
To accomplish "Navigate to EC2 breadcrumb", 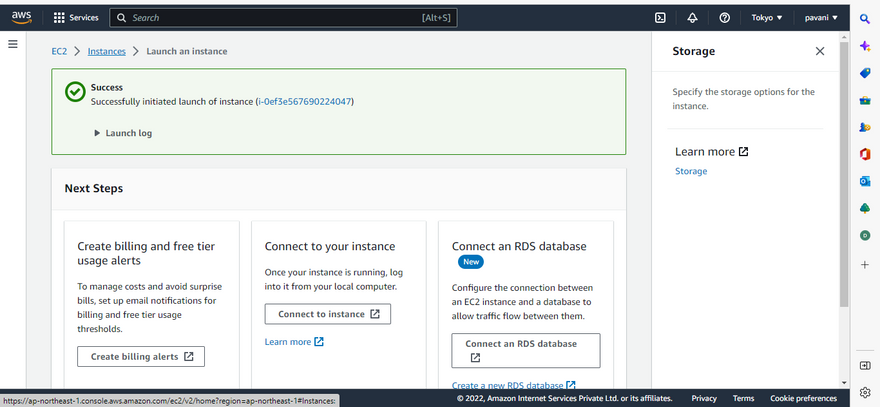I will tap(60, 51).
